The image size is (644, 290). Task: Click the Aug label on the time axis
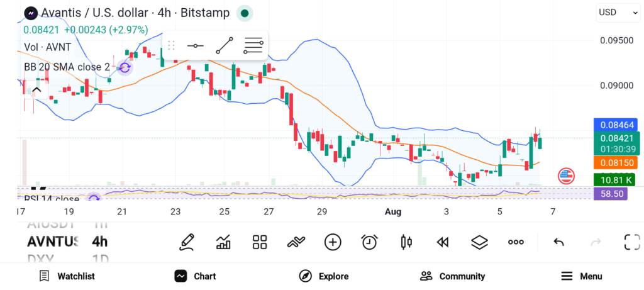click(393, 212)
